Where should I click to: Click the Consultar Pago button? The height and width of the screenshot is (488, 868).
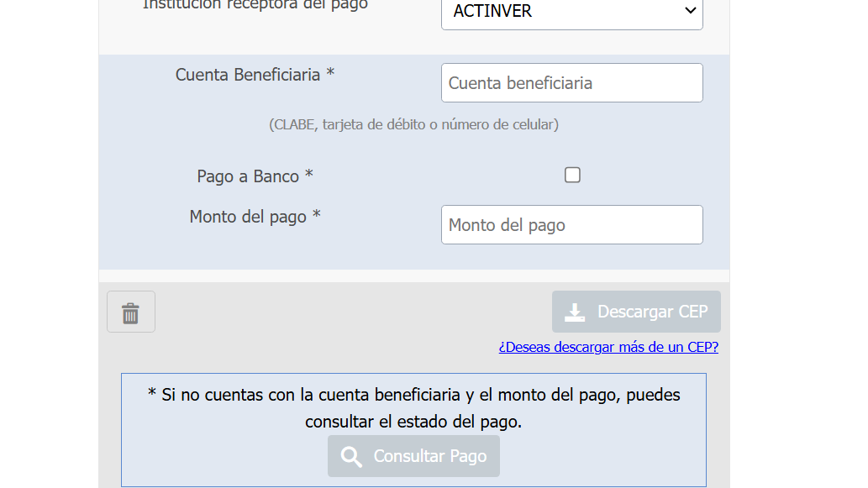[413, 456]
